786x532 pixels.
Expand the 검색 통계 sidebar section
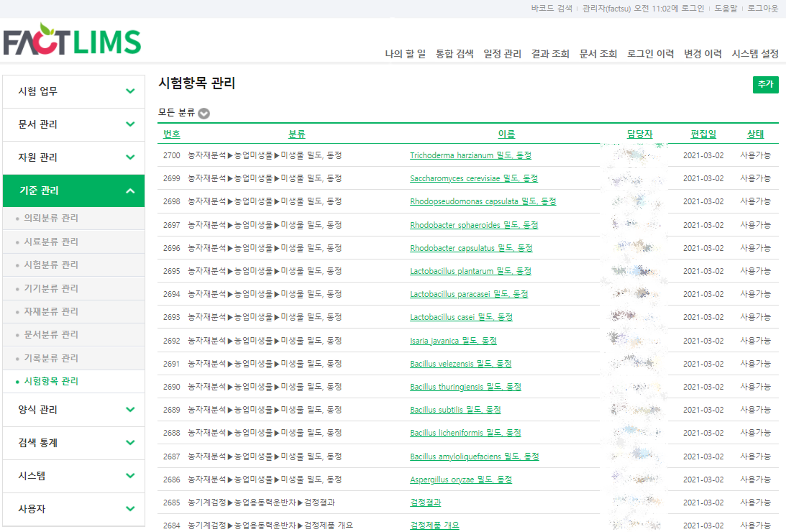click(73, 443)
